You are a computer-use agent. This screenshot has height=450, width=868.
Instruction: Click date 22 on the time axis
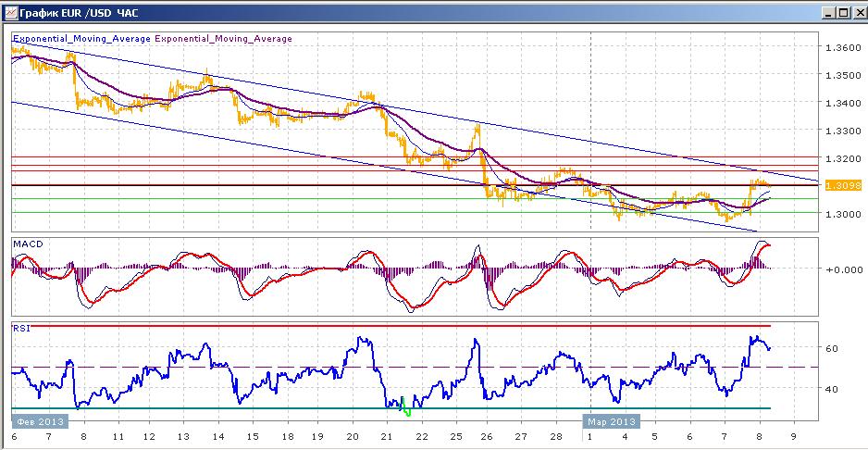tap(422, 436)
